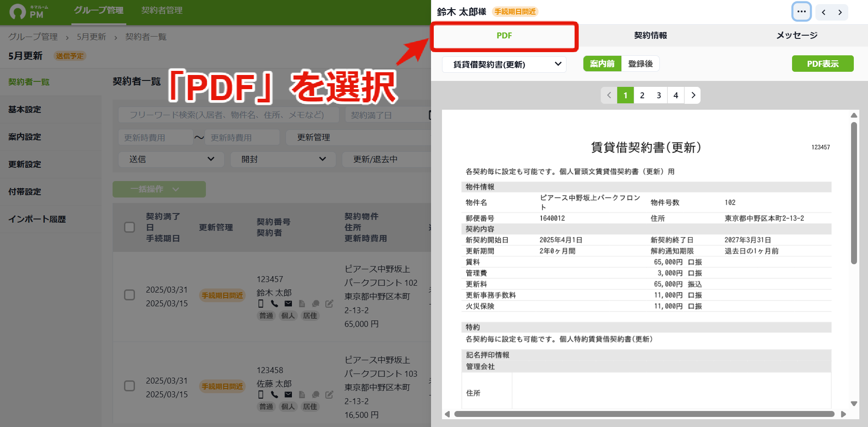Click the PDF表示 button
Image resolution: width=868 pixels, height=427 pixels.
tap(823, 64)
